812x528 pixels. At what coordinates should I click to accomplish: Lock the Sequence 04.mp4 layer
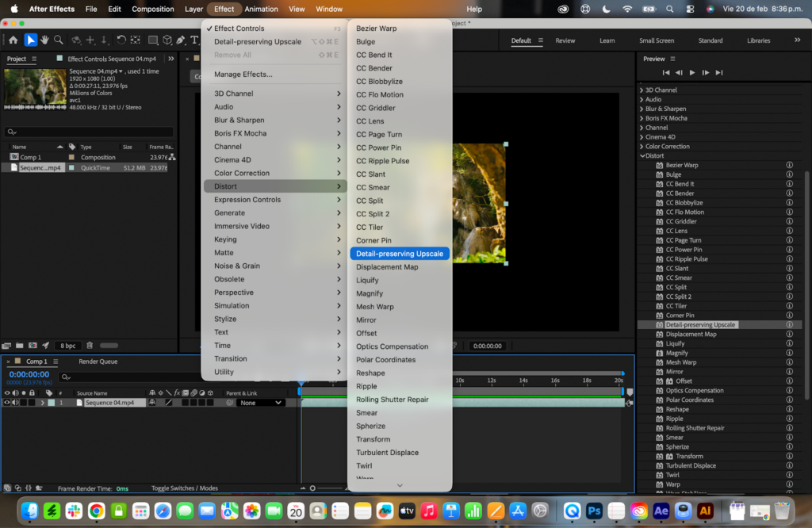pyautogui.click(x=30, y=402)
